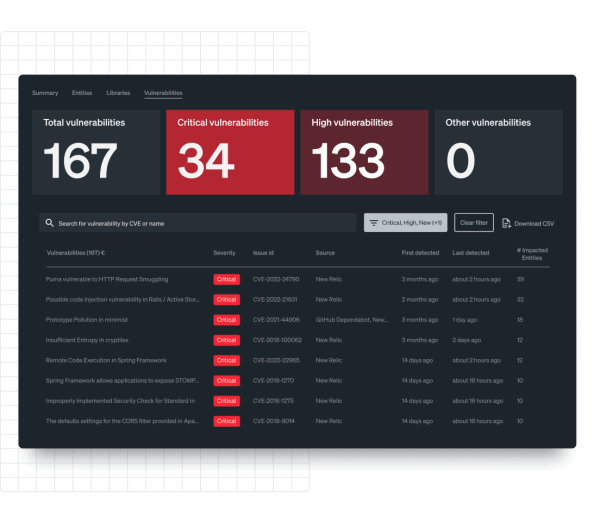Open the Puma HTTP Request Smuggling row
The height and width of the screenshot is (522, 600).
coord(107,279)
